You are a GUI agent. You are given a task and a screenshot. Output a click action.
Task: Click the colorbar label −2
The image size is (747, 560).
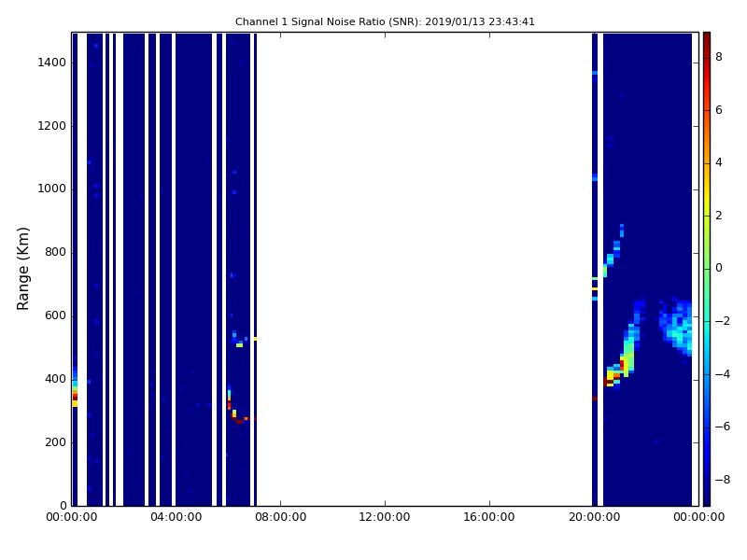click(x=722, y=321)
